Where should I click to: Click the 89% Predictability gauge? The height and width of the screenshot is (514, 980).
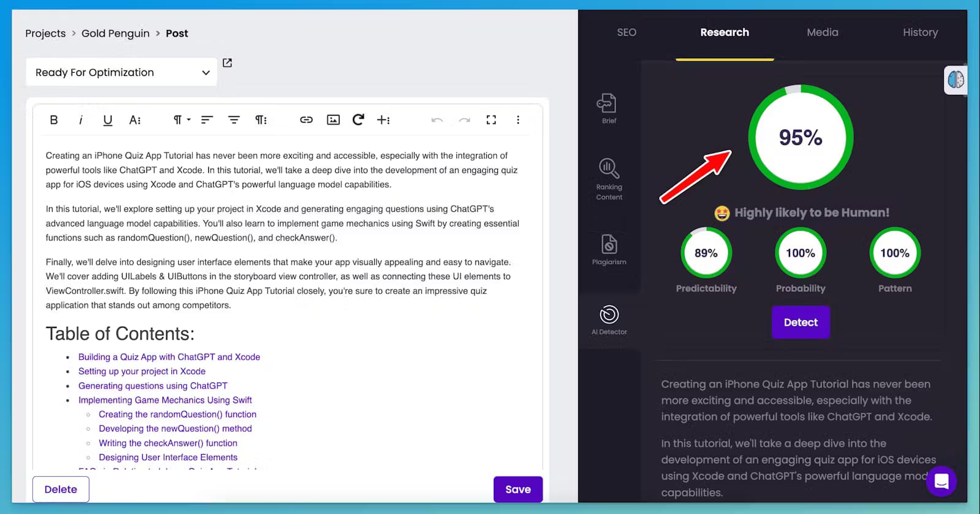[x=706, y=253]
